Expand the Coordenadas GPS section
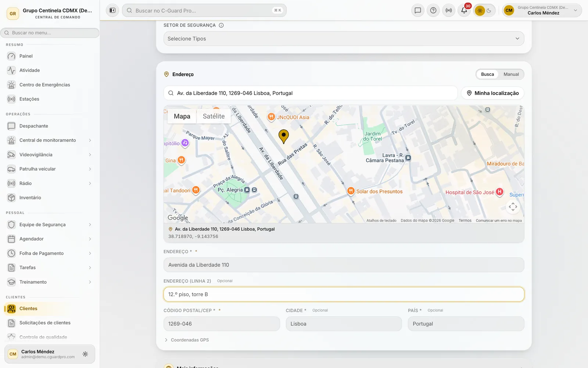The width and height of the screenshot is (588, 368). pyautogui.click(x=187, y=340)
